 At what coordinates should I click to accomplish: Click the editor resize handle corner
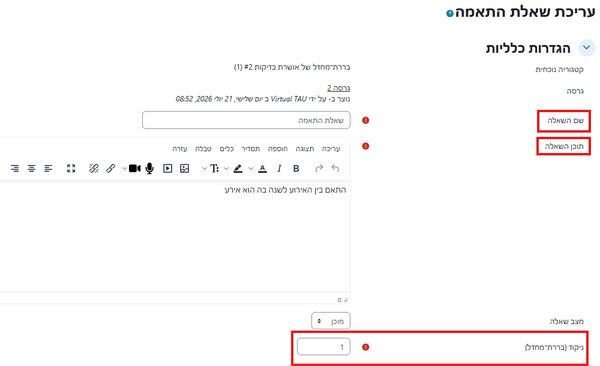point(346,300)
